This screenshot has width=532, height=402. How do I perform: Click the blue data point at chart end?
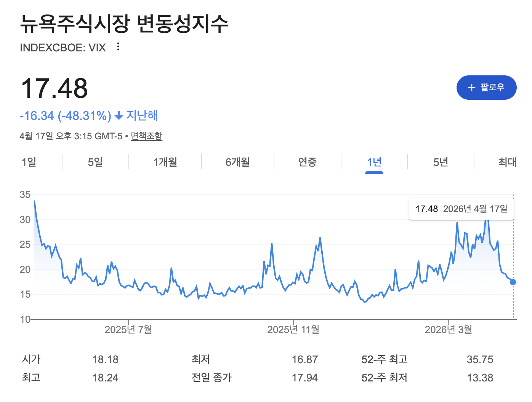(x=513, y=282)
